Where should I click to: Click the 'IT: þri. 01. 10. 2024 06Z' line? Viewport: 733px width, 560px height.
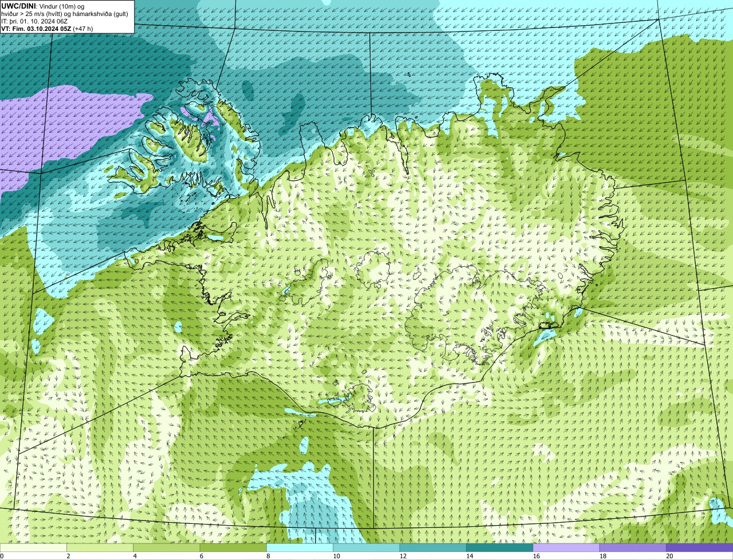click(34, 21)
